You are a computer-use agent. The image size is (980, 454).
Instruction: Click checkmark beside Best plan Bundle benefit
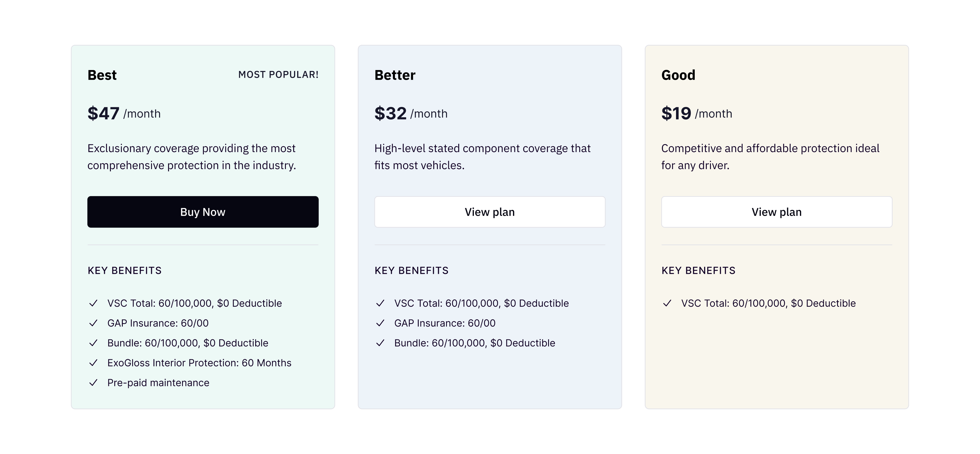click(93, 343)
